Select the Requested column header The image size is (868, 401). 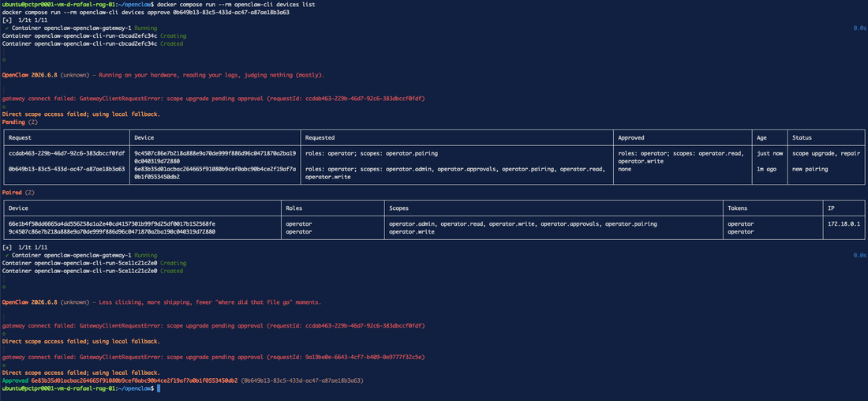[x=320, y=137]
